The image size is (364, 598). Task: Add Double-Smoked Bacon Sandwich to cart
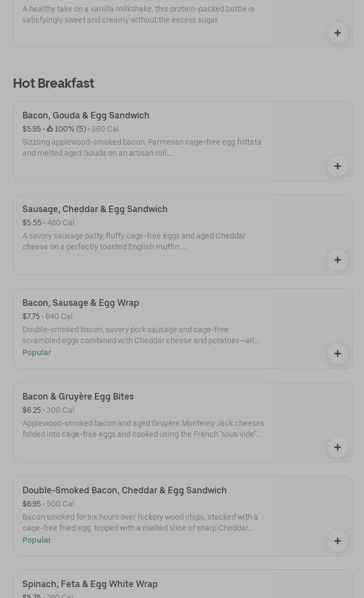[x=338, y=541]
